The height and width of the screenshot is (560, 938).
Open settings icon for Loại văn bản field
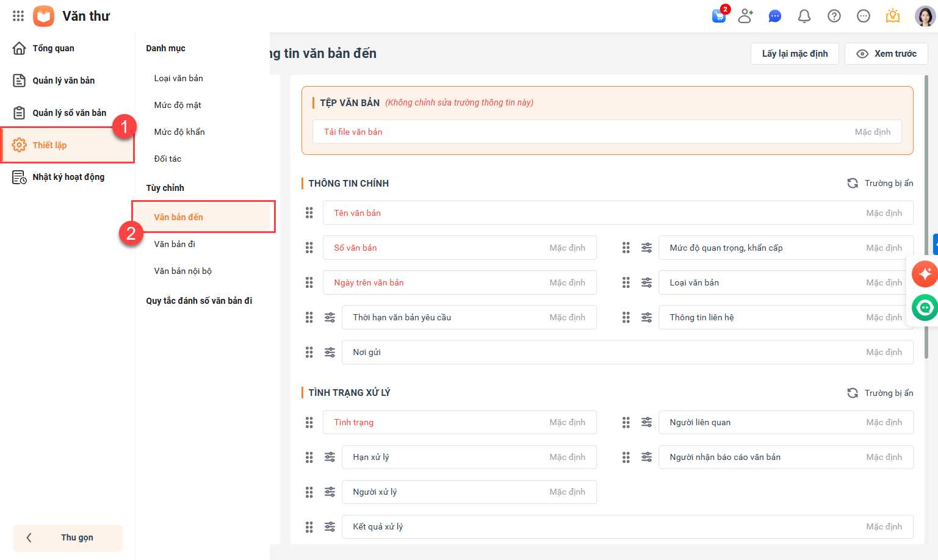click(x=646, y=282)
